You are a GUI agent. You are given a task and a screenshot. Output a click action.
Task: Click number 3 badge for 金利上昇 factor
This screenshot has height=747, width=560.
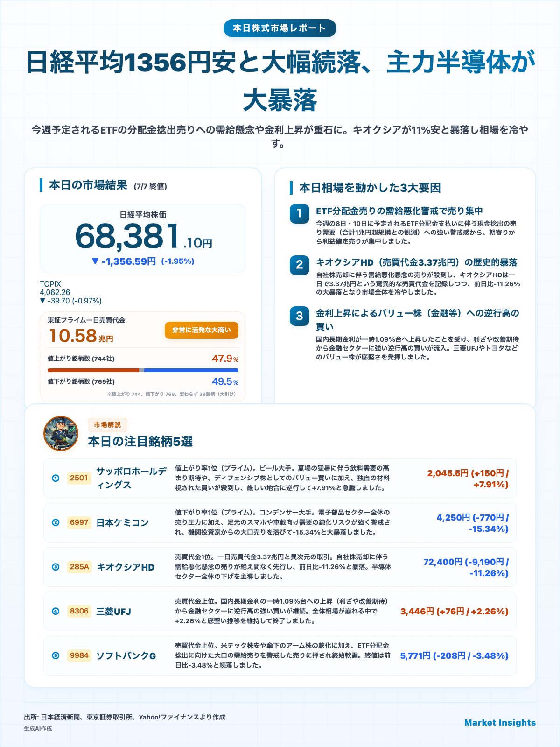pyautogui.click(x=299, y=316)
